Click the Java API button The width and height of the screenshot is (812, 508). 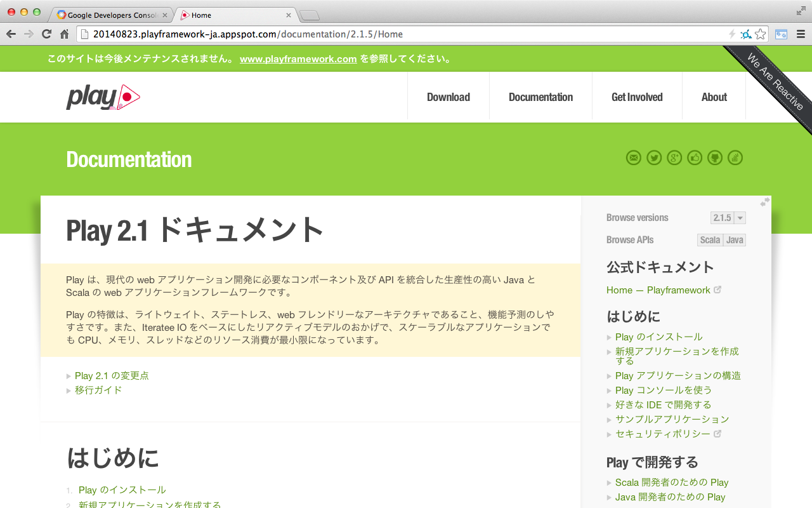click(735, 240)
